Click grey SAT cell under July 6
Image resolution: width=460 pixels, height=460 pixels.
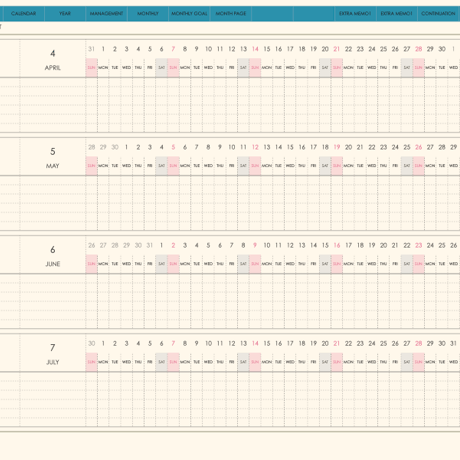pyautogui.click(x=161, y=362)
